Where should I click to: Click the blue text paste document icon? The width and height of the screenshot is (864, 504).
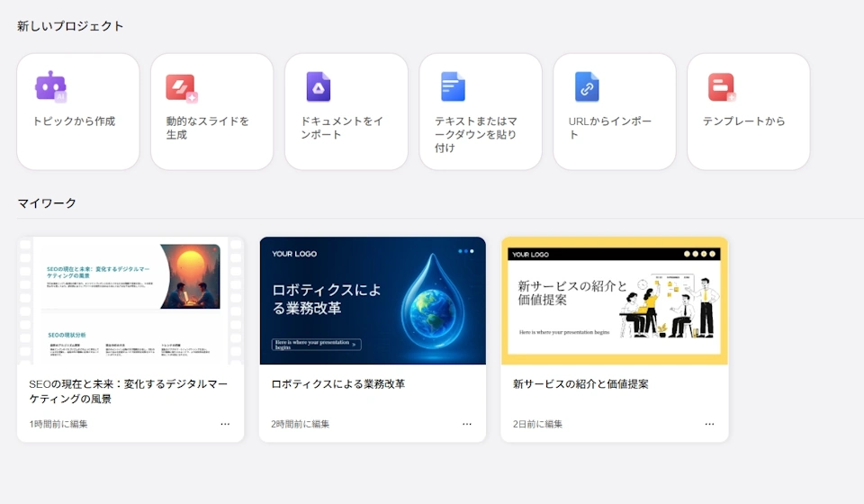[453, 86]
